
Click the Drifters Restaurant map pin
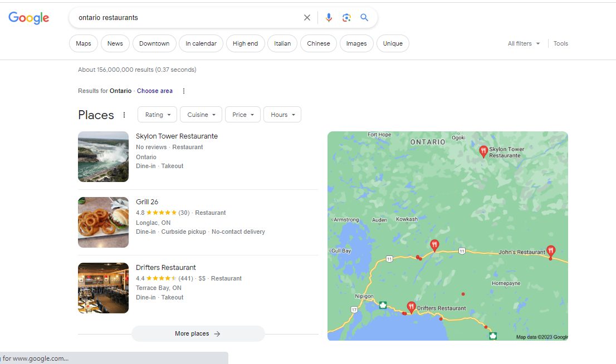(x=412, y=307)
